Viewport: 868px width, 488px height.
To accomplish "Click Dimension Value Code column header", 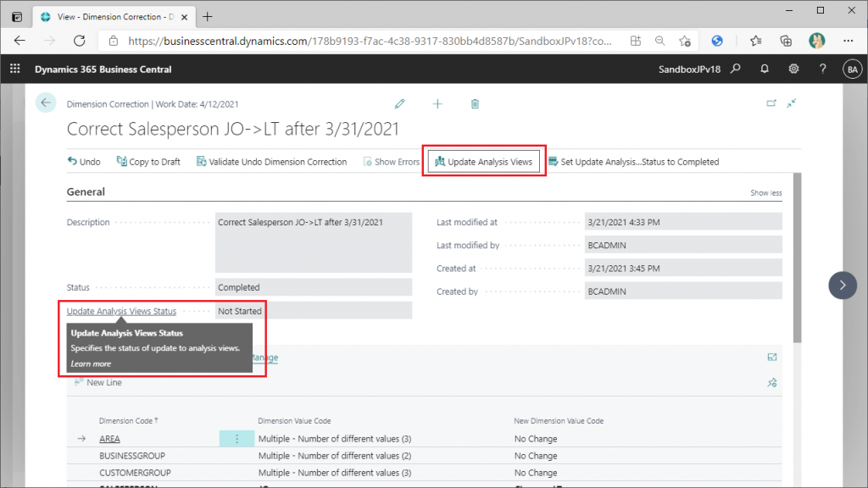I will (294, 420).
